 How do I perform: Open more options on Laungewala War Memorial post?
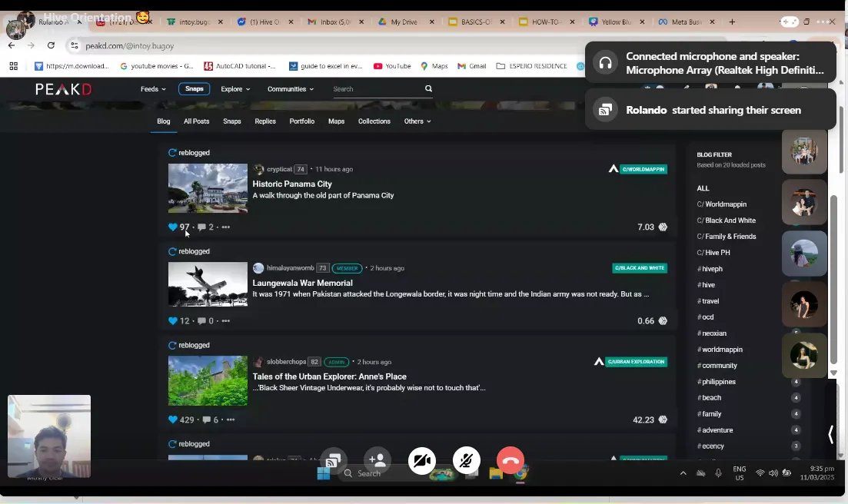point(225,321)
